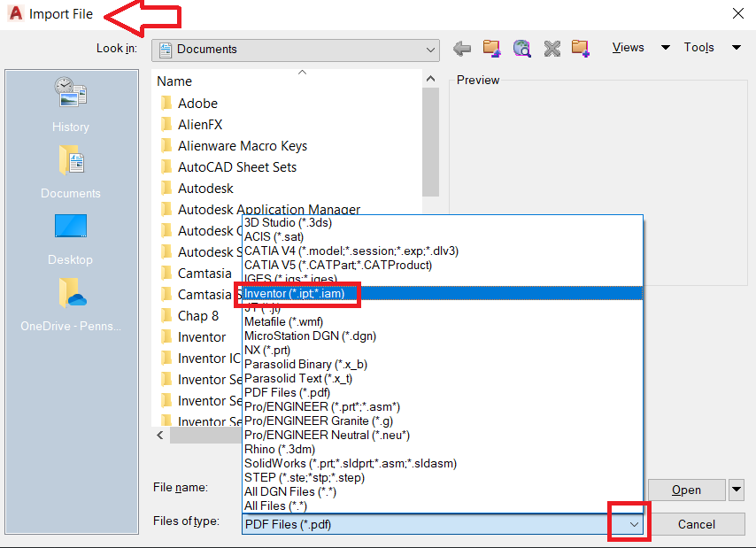Expand the Views dropdown arrow
756x548 pixels.
[666, 47]
